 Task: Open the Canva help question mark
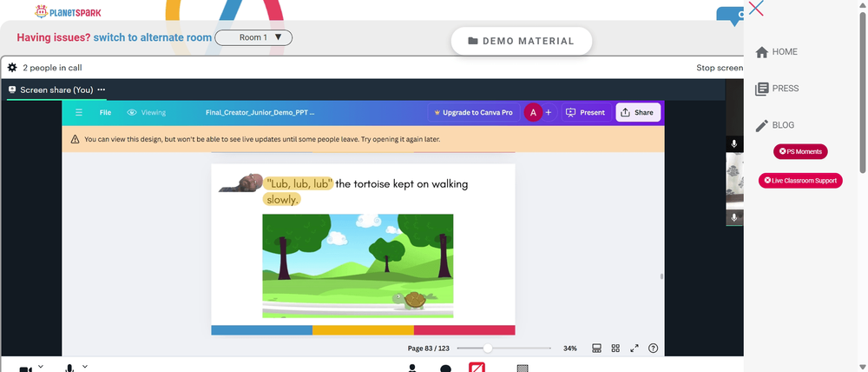(x=654, y=349)
